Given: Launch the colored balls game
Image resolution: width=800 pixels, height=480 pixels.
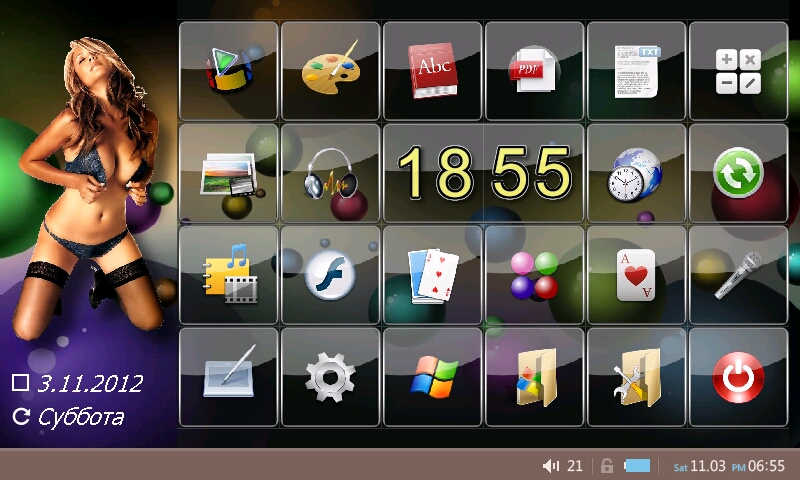Looking at the screenshot, I should pos(534,275).
